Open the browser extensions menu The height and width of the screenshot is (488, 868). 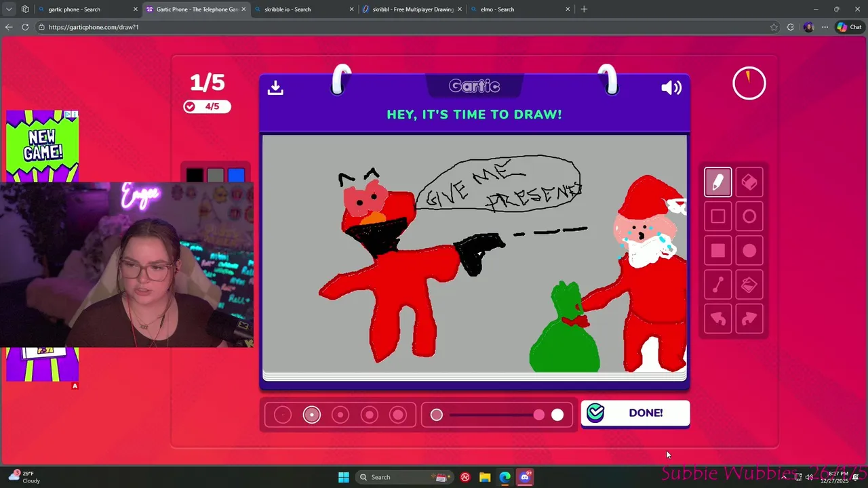coord(791,27)
